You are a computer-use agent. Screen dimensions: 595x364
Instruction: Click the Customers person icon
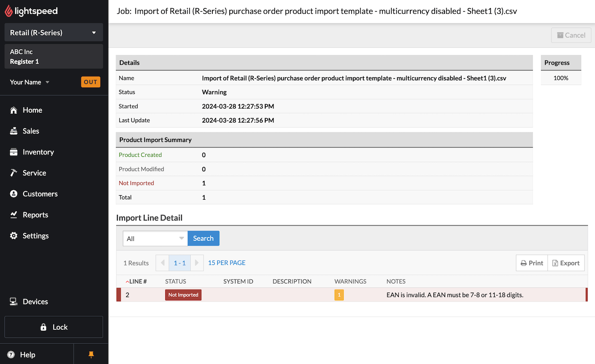(14, 194)
